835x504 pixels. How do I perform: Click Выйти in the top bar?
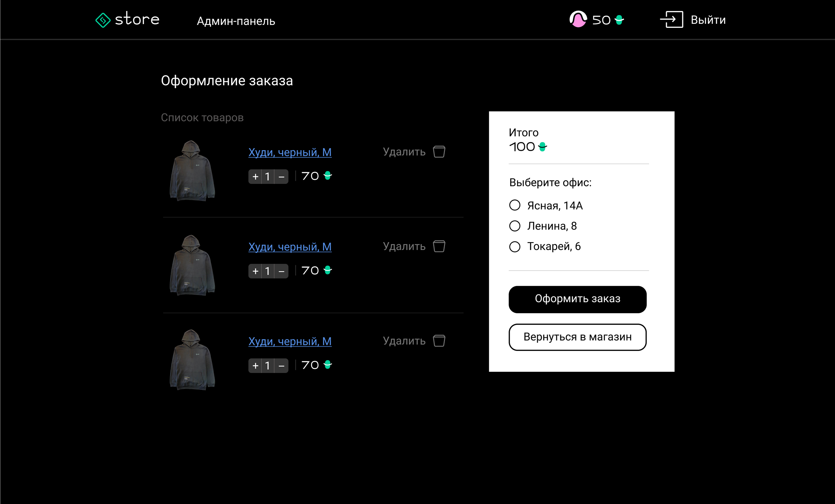(708, 20)
